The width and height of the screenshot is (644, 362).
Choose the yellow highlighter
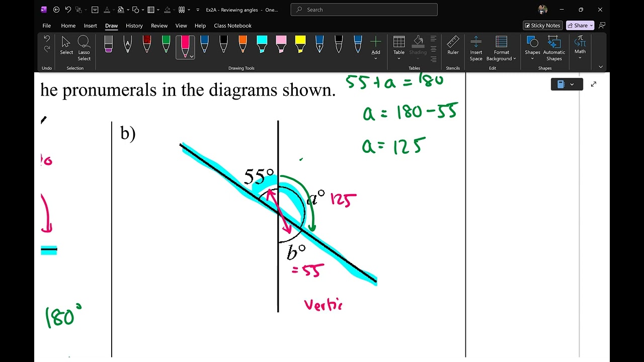(x=300, y=44)
